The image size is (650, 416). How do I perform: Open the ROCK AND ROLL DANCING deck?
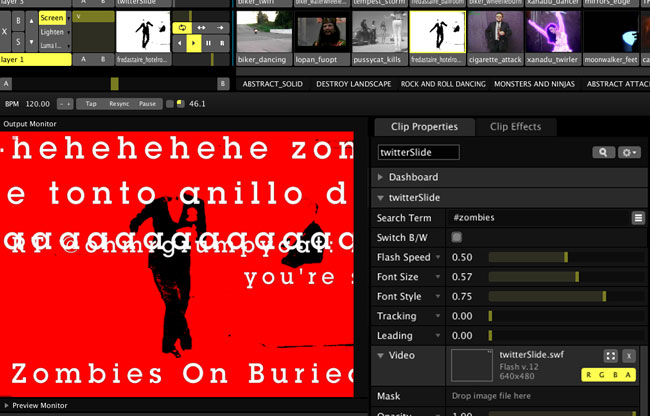click(x=443, y=84)
